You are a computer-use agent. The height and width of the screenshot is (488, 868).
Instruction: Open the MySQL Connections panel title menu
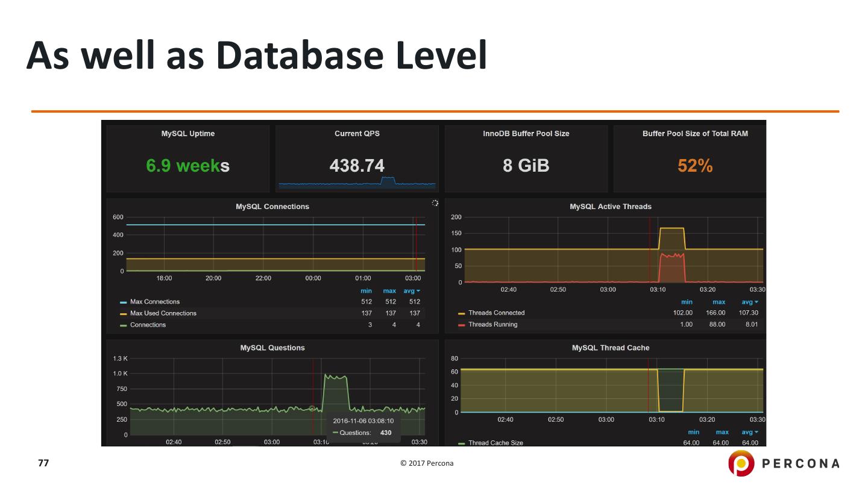(272, 207)
